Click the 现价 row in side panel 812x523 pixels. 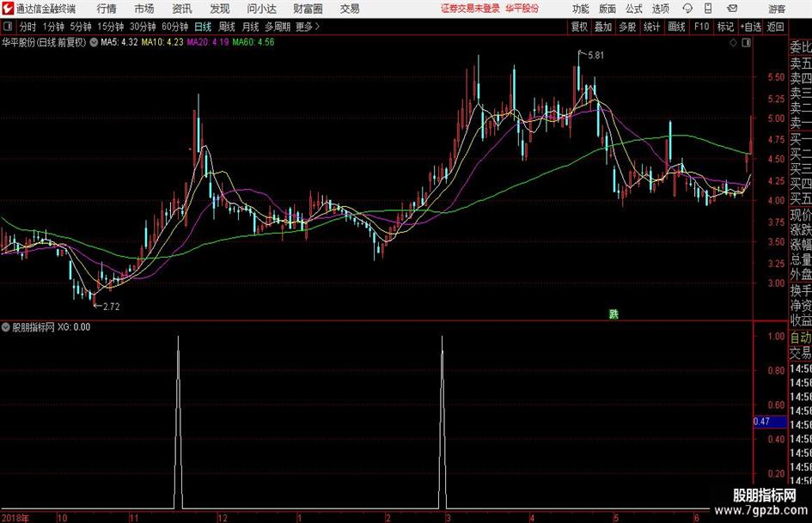point(801,215)
